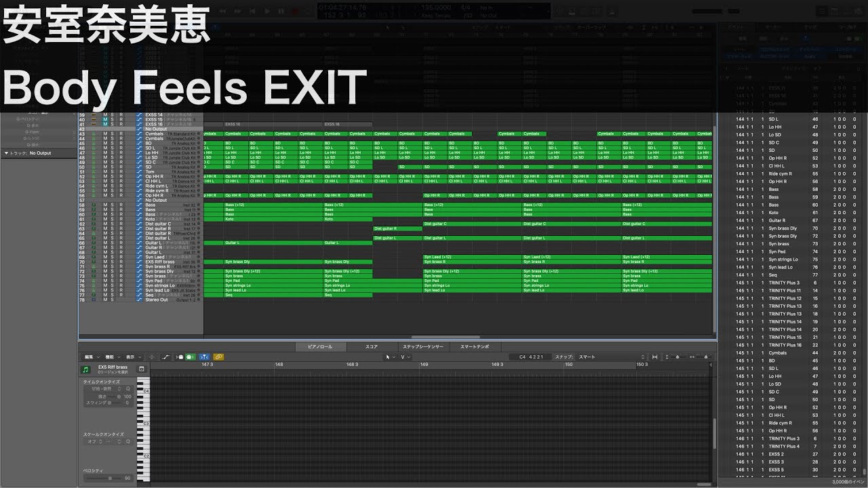This screenshot has height=488, width=868.
Task: Toggle the piano roll automation curve button
Action: pos(166,357)
